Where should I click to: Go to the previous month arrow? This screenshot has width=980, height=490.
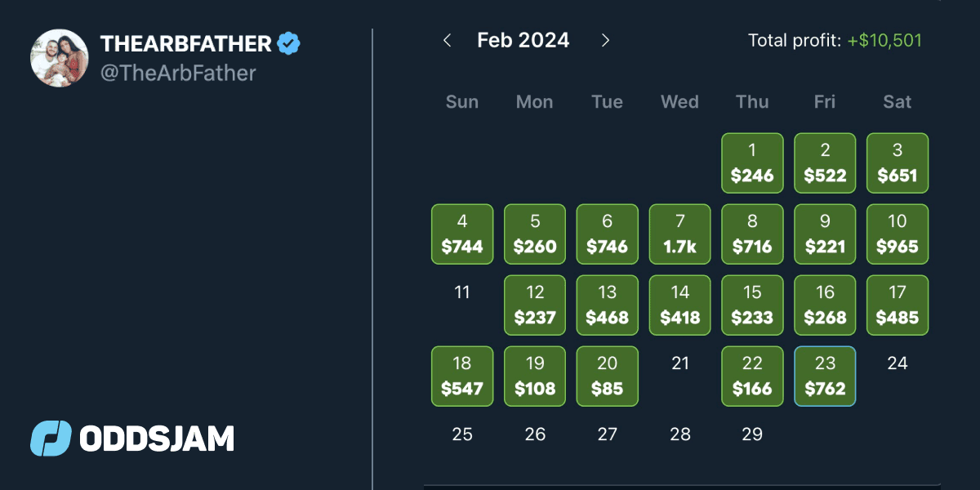pyautogui.click(x=447, y=40)
